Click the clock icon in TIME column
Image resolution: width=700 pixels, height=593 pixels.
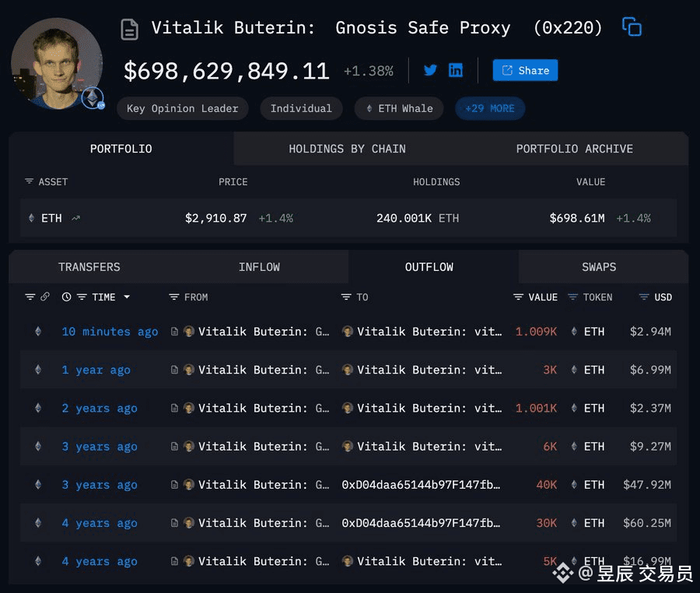pyautogui.click(x=67, y=297)
